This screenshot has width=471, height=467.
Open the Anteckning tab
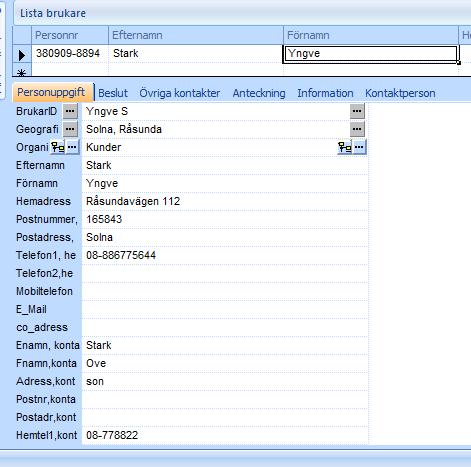[x=259, y=93]
